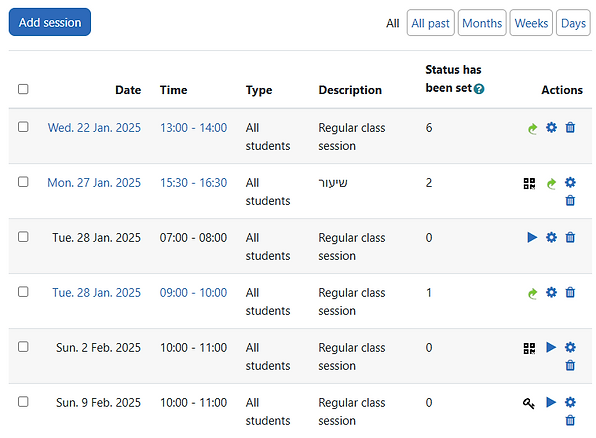Image resolution: width=596 pixels, height=438 pixels.
Task: Click the help icon next to Status has been set
Action: (479, 89)
